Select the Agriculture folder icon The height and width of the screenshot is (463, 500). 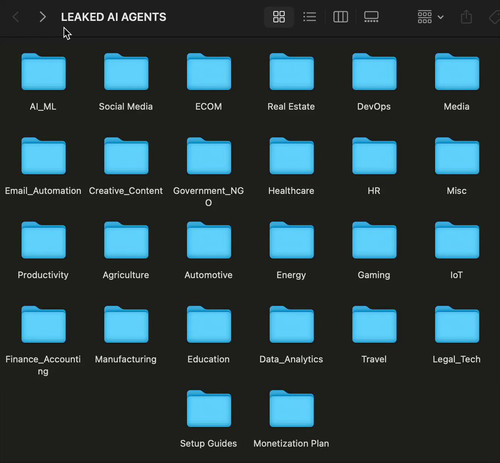126,240
